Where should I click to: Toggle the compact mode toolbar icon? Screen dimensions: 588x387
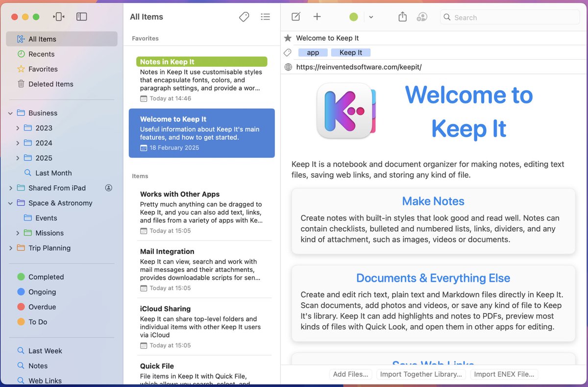pos(59,17)
